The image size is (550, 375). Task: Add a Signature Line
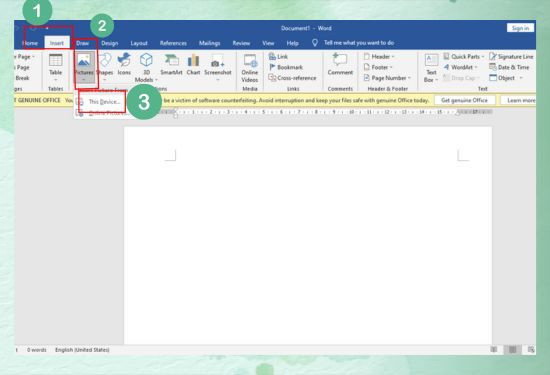(511, 56)
